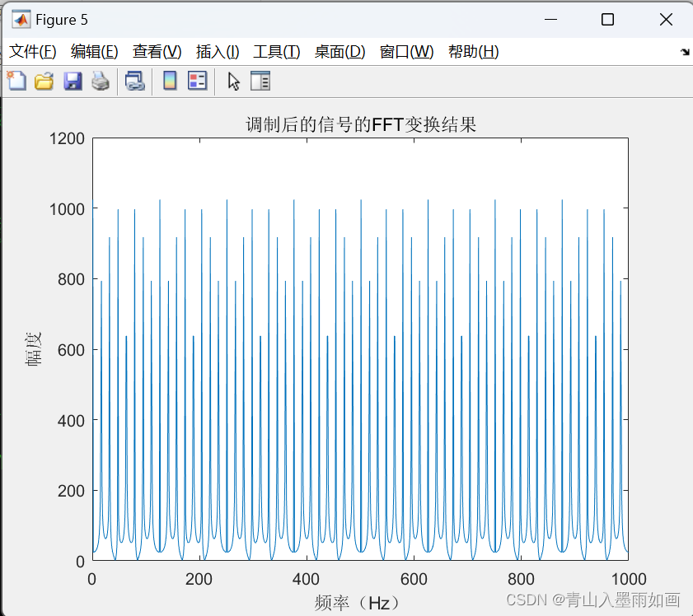Open the 编辑(E) menu
Viewport: 693px width, 616px height.
[x=93, y=51]
